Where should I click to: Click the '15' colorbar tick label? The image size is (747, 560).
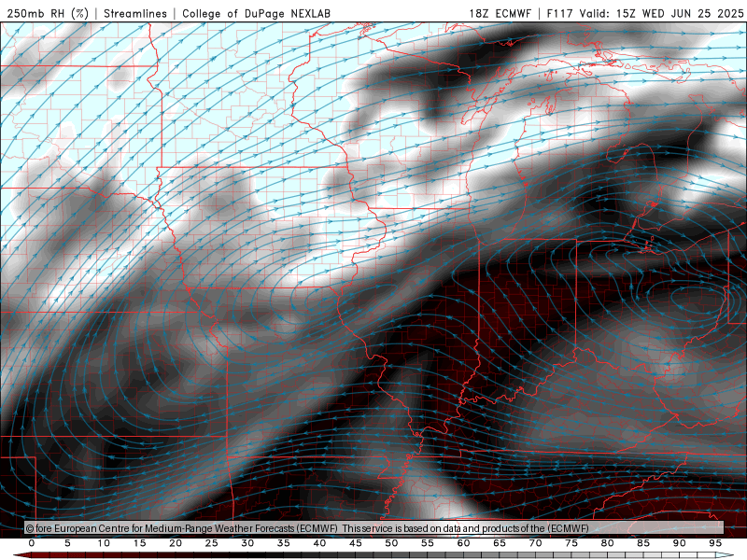(139, 543)
